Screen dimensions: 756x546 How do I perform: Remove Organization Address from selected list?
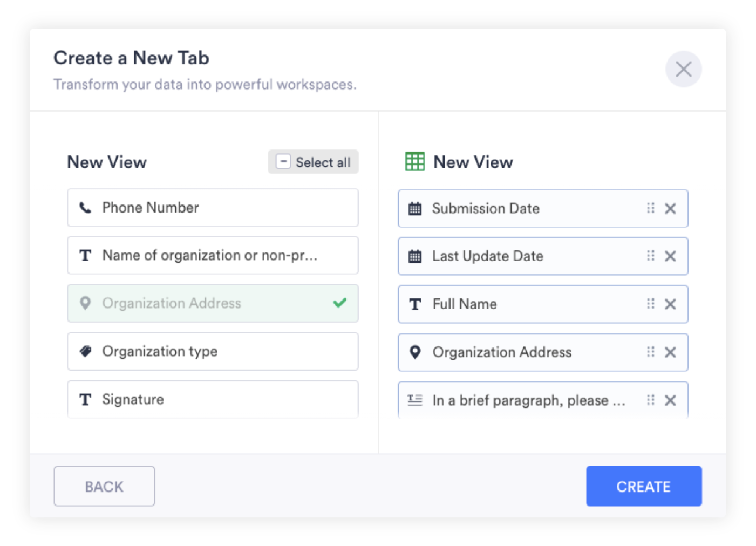point(670,352)
